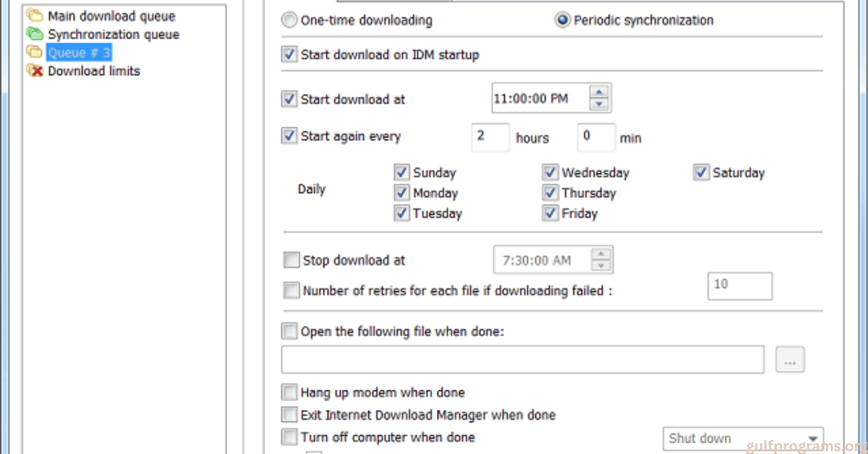Click the red Download limits icon
The width and height of the screenshot is (868, 454).
point(34,71)
